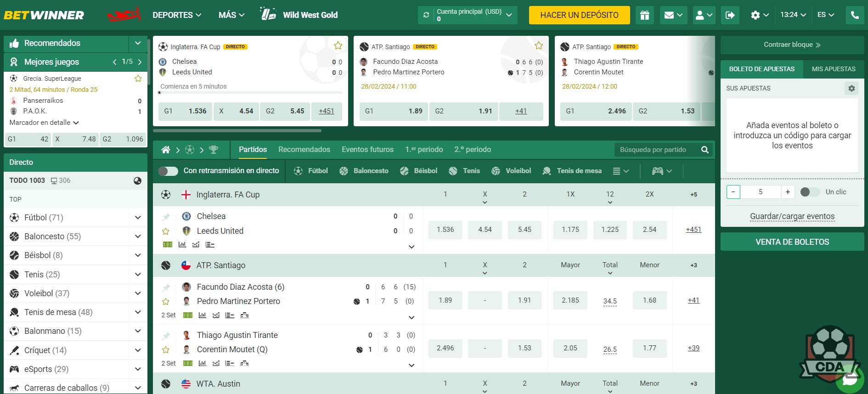The height and width of the screenshot is (394, 868).
Task: Favorite the Facundo Diaz Acosta top card
Action: [539, 45]
